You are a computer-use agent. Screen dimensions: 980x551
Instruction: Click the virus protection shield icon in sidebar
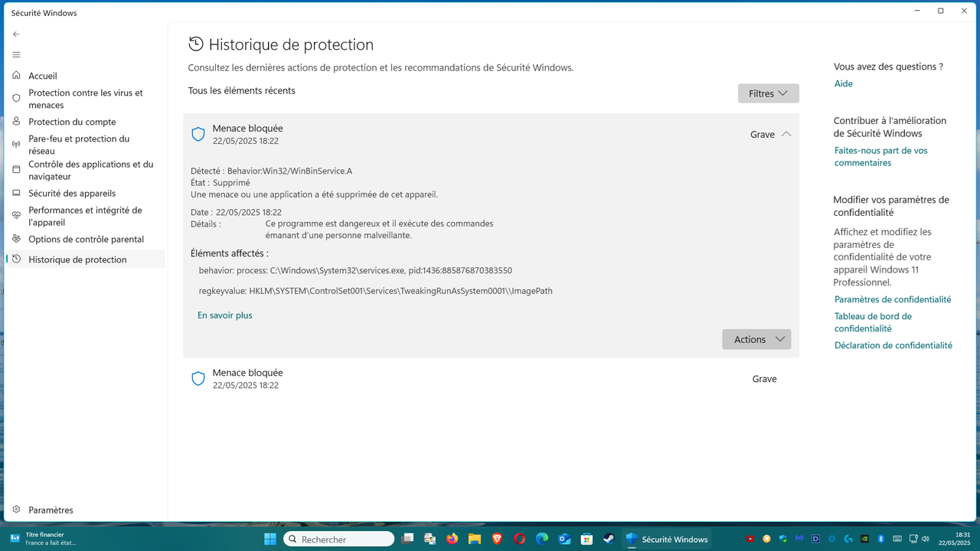click(16, 99)
